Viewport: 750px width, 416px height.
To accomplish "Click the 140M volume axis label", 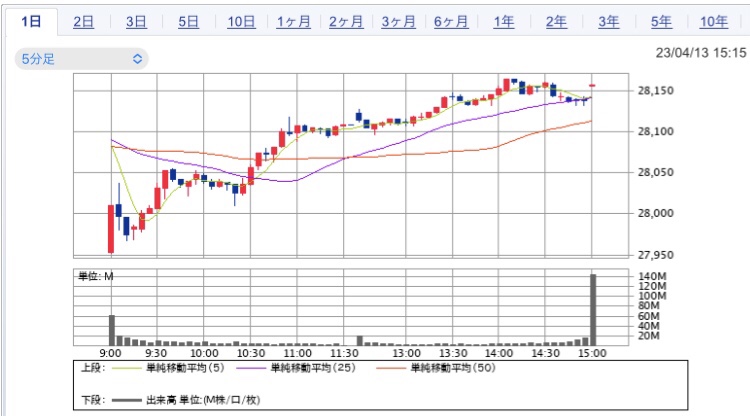I will (652, 276).
